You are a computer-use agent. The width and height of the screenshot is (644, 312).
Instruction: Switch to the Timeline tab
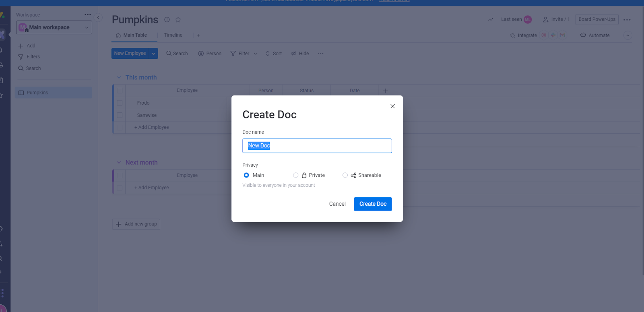[x=173, y=35]
